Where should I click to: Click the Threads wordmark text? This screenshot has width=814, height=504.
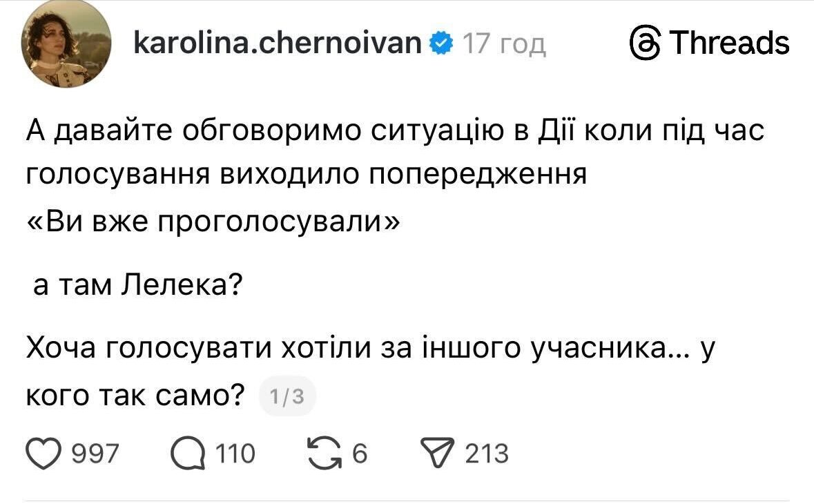(729, 43)
